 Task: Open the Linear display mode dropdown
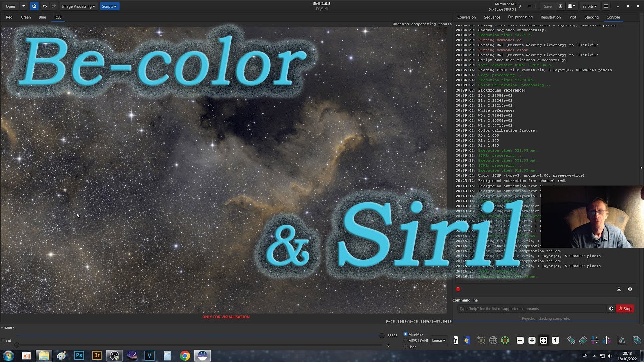[x=439, y=340]
